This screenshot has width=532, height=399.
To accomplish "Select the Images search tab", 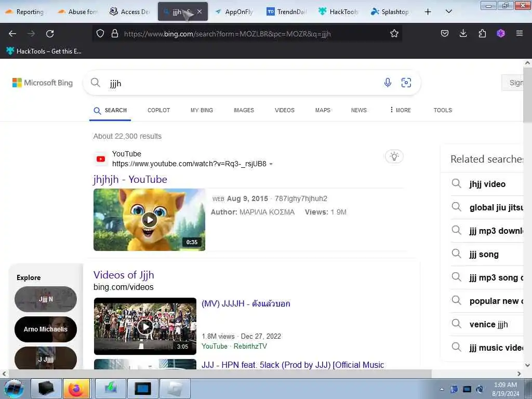I will coord(244,110).
